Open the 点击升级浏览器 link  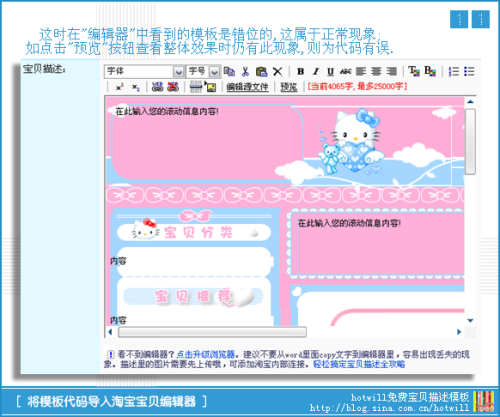[x=206, y=354]
